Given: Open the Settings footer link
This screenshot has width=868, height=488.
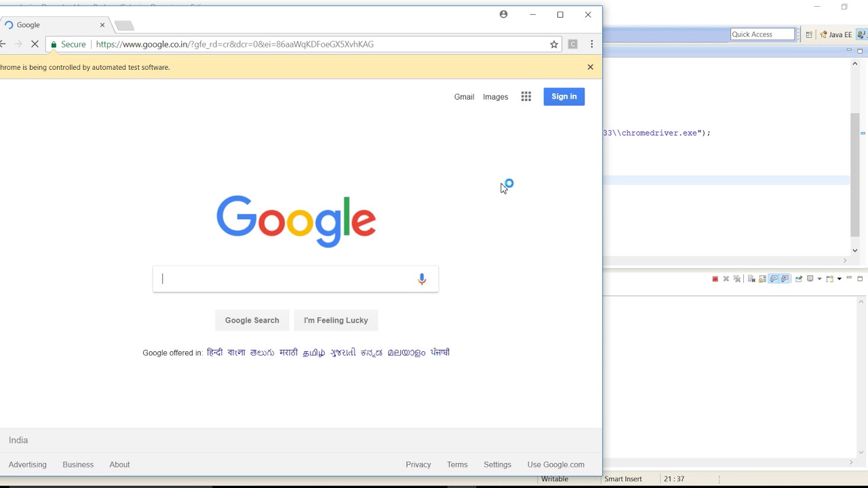Looking at the screenshot, I should click(x=498, y=464).
